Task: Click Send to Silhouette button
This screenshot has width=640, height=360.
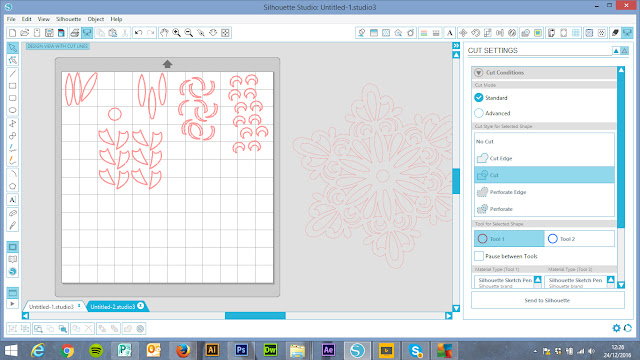Action: click(x=547, y=300)
